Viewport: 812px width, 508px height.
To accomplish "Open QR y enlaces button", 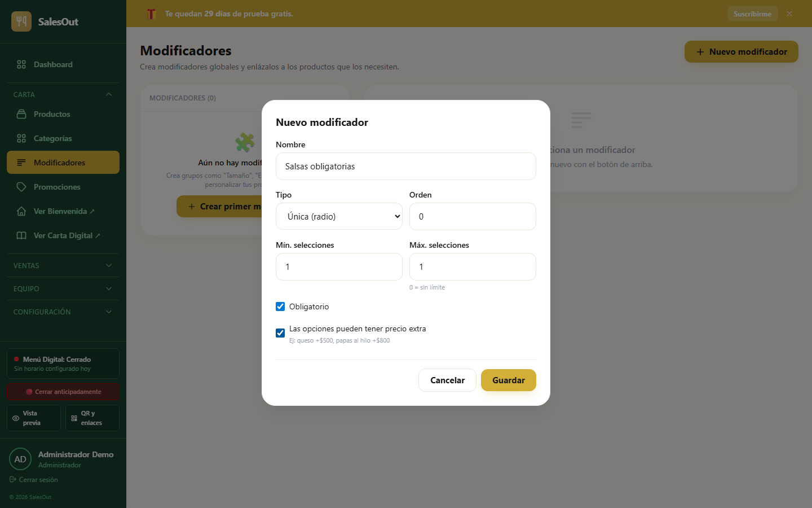I will 92,418.
